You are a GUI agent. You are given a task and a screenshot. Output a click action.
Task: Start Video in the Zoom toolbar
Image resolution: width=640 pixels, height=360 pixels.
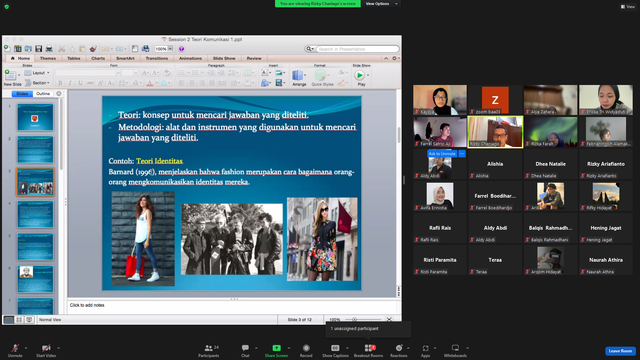click(46, 350)
